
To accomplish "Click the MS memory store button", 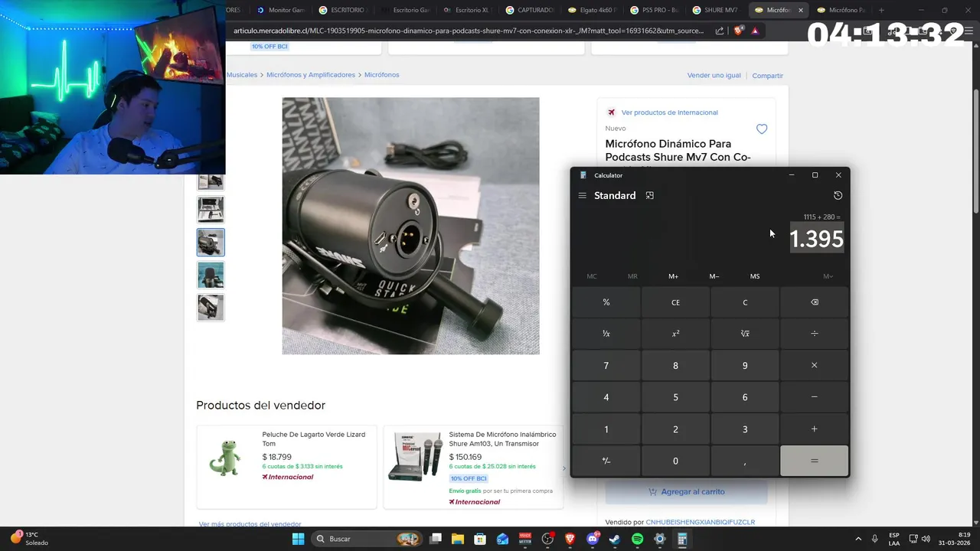I will pyautogui.click(x=755, y=276).
